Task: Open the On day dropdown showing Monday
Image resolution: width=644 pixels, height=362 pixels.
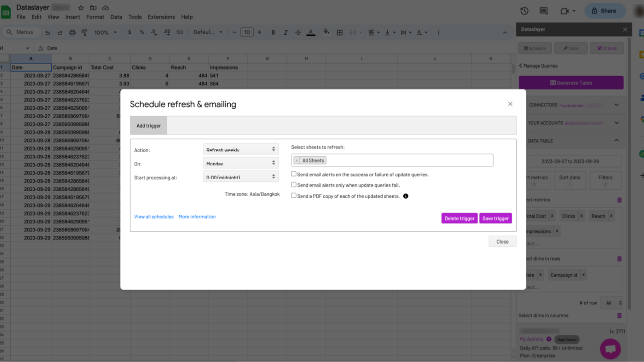Action: [241, 163]
